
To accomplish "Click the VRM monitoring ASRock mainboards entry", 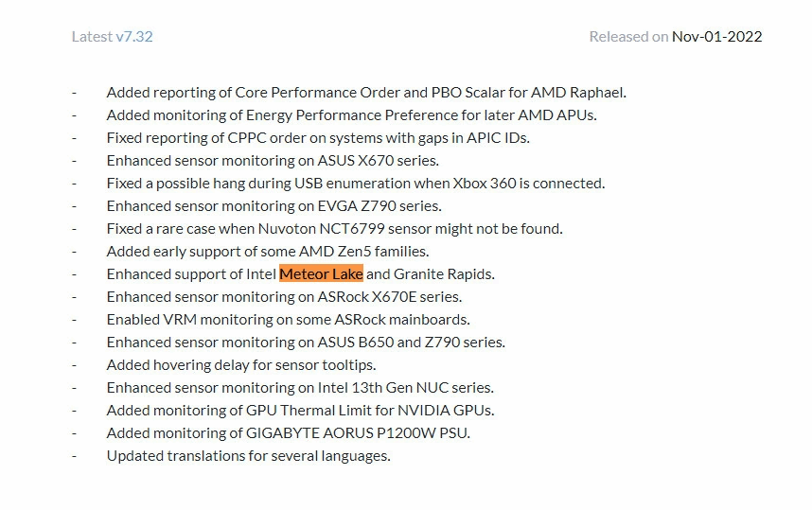I will [288, 320].
